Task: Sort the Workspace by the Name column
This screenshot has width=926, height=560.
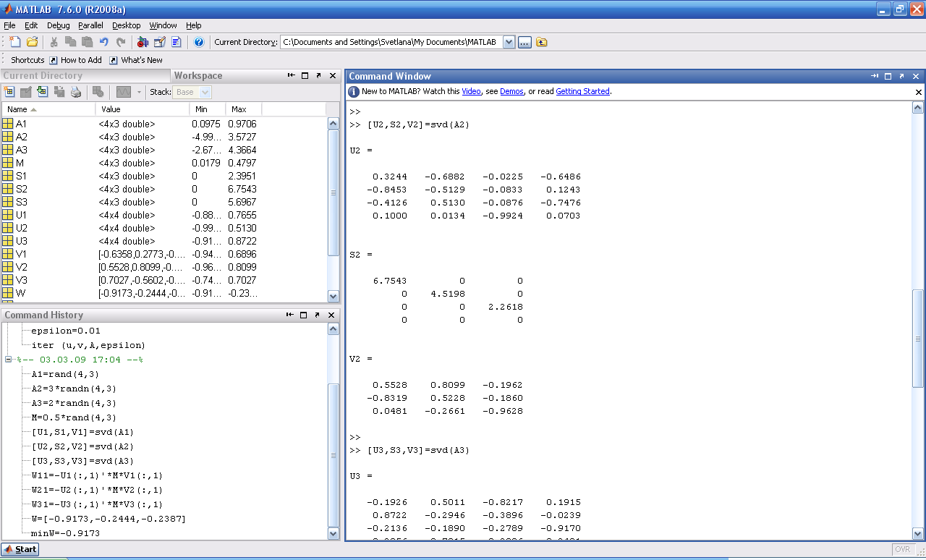Action: [48, 109]
